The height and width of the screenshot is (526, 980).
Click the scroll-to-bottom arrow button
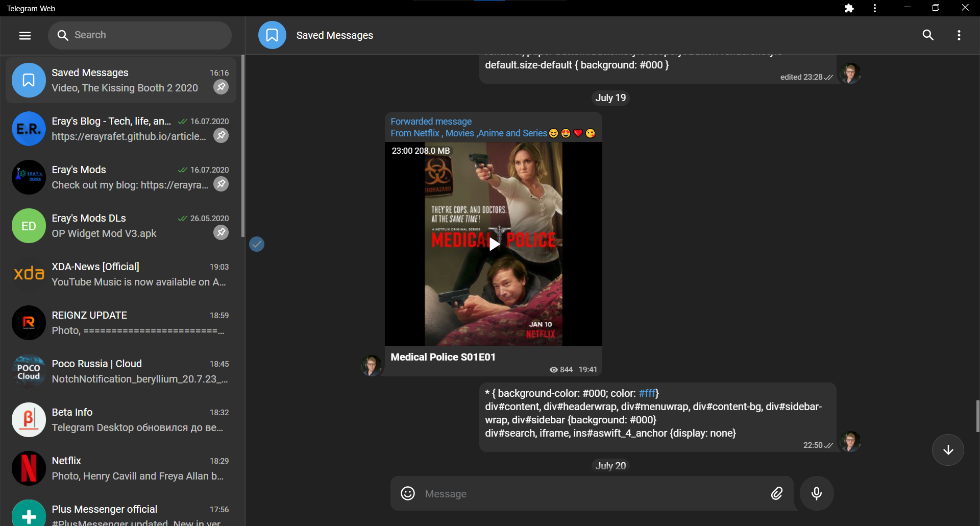pos(947,449)
